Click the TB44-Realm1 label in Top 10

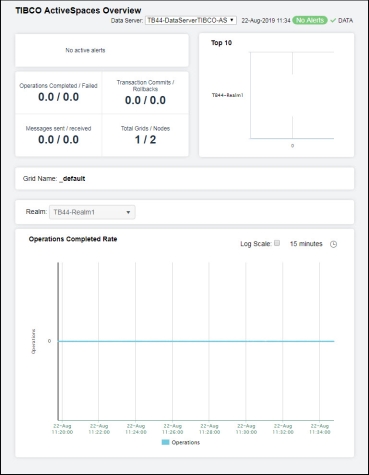point(228,95)
